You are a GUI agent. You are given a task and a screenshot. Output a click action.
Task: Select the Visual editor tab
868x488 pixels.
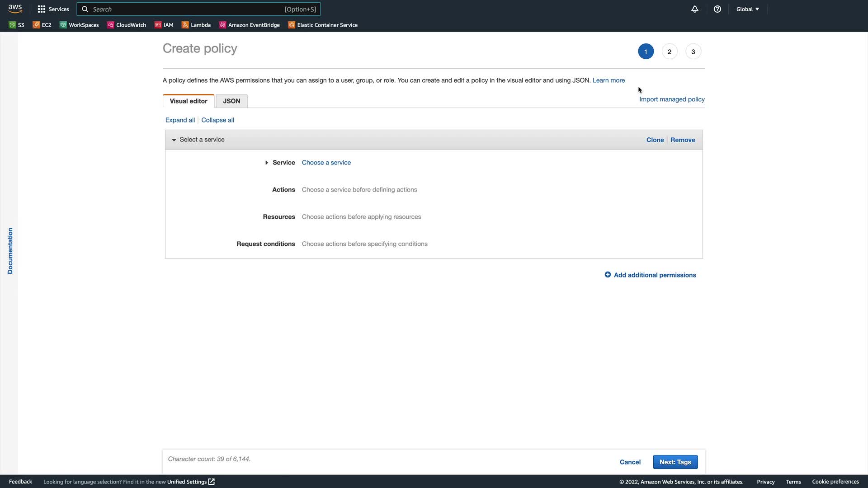pos(189,101)
